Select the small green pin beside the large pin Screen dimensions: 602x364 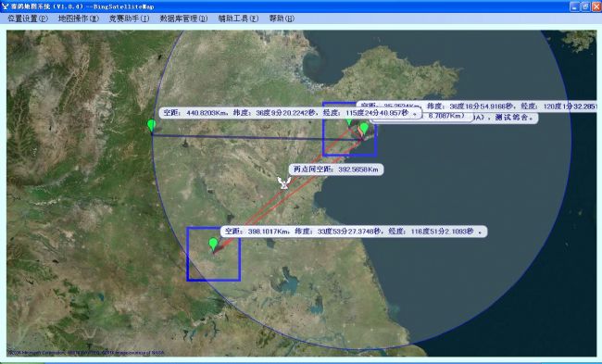pyautogui.click(x=349, y=122)
